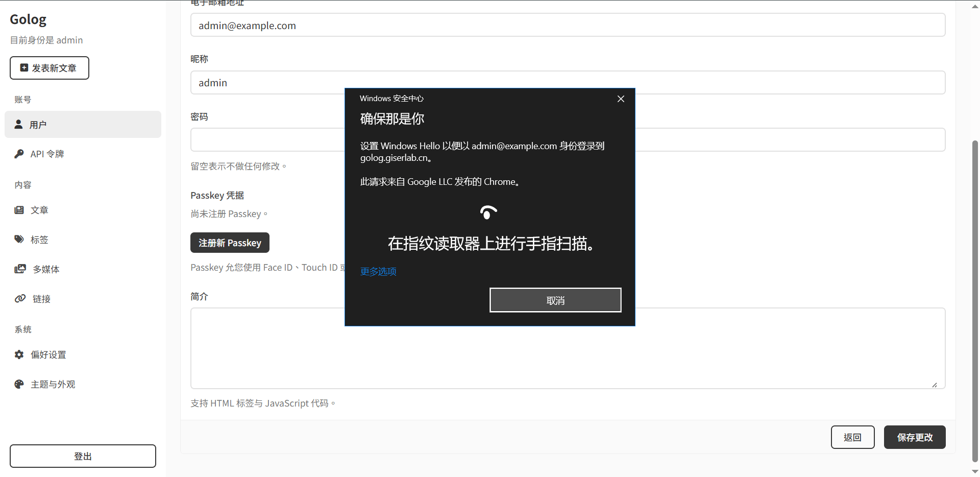Click the 支持 HTML 标签与 JavaScript 代码 hint
The height and width of the screenshot is (477, 980).
(263, 403)
